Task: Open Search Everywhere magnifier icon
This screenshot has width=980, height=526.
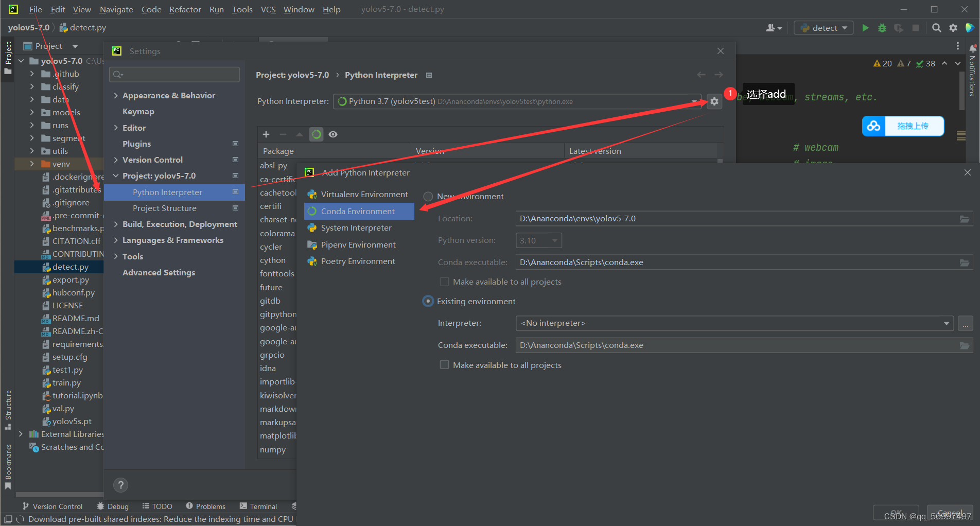Action: (937, 28)
